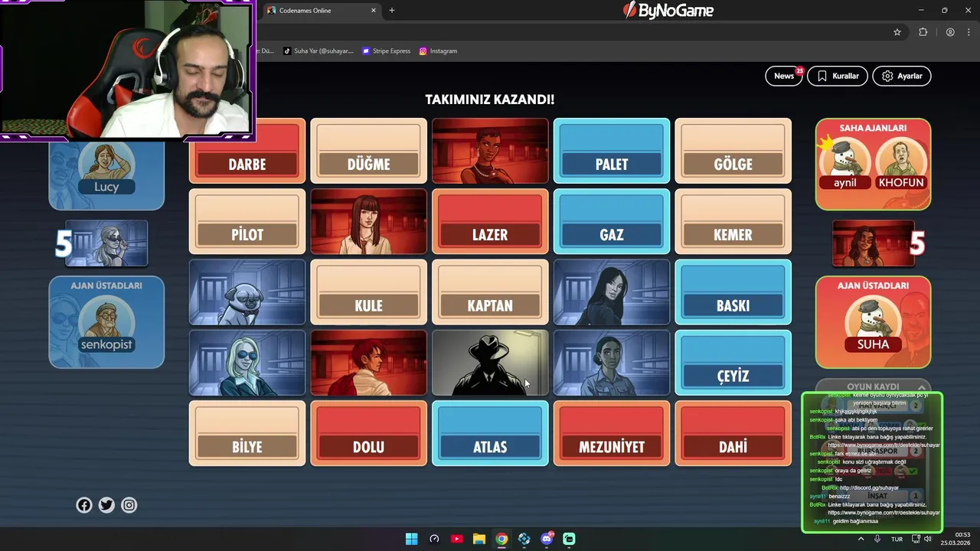Open Stripe Express bookmark
The width and height of the screenshot is (980, 551).
point(387,51)
